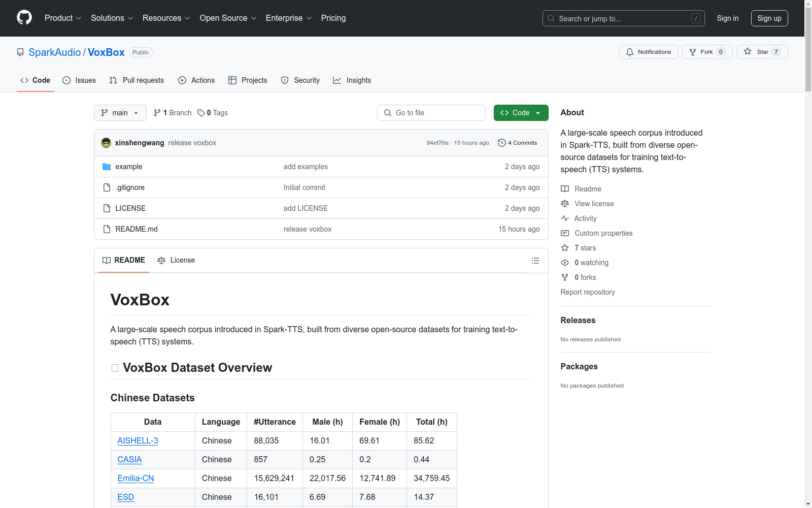Select the License tab in file viewer
Viewport: 812px width, 508px height.
point(176,260)
